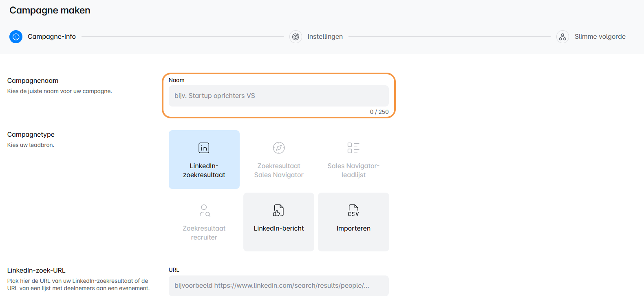Click the LinkedIn search URL field
This screenshot has width=644, height=302.
click(x=278, y=286)
